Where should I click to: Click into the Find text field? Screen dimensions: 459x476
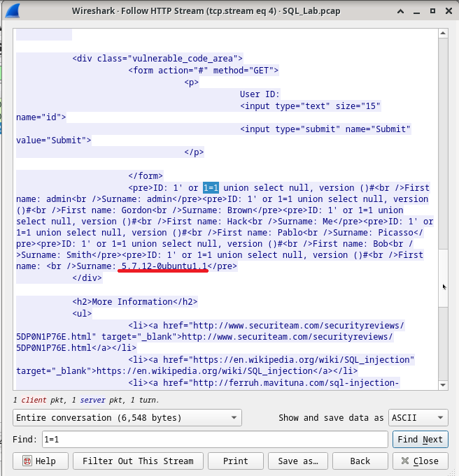pos(215,439)
